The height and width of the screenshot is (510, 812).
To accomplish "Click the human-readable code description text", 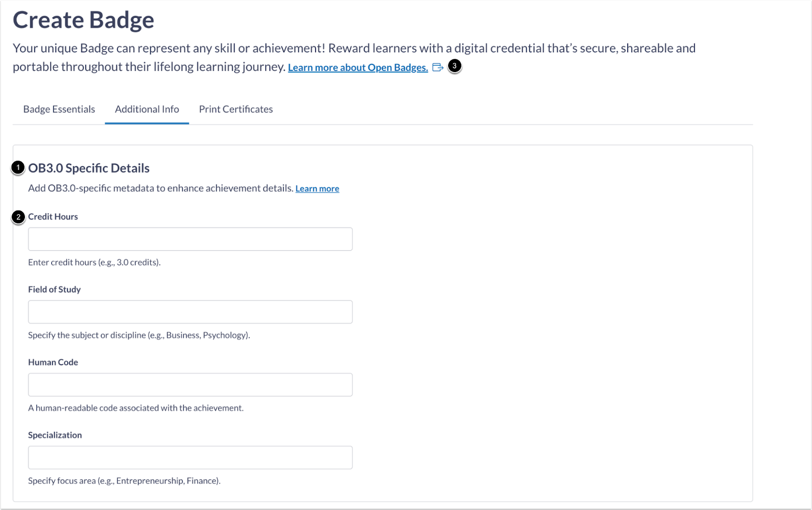I will coord(136,407).
